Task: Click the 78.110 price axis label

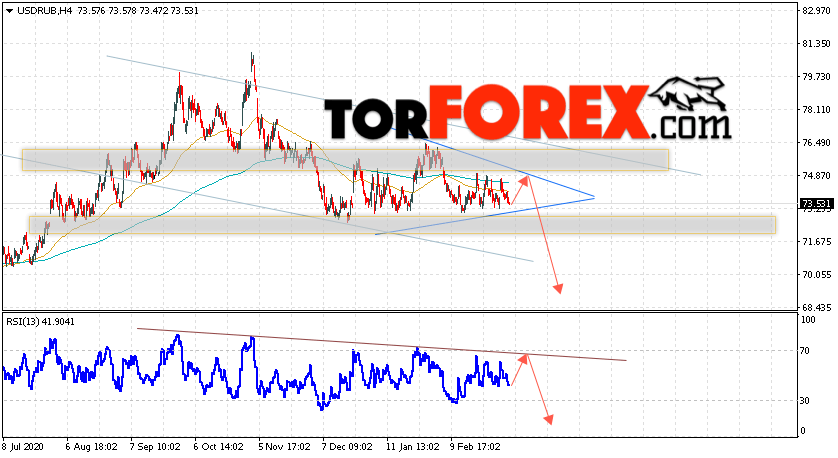Action: coord(817,110)
